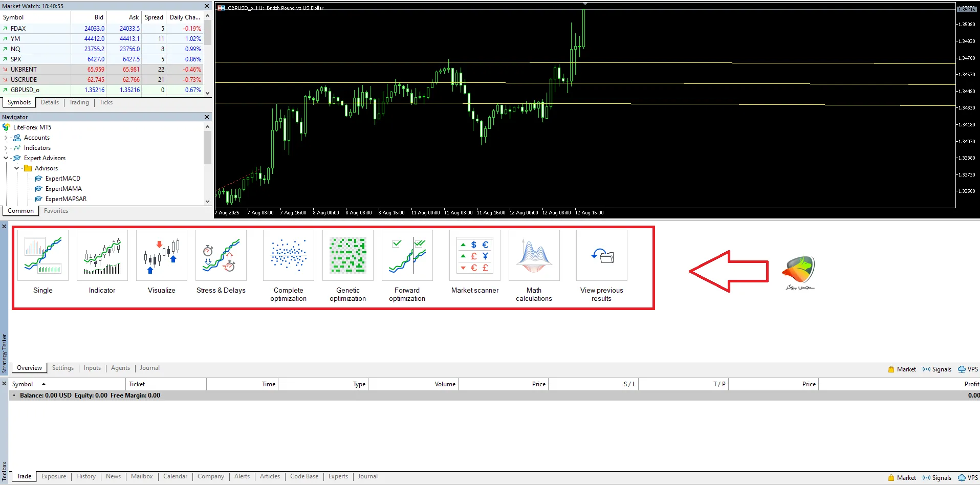This screenshot has width=980, height=485.
Task: Select ExpertMAPSAR in Navigator tree
Action: tap(66, 199)
